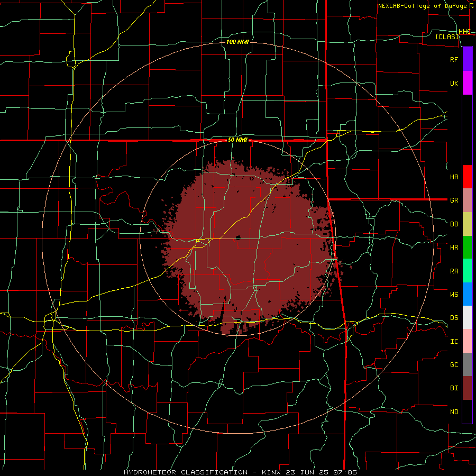Click the "100 NMI" range ring label
476x476 pixels.
coord(237,42)
